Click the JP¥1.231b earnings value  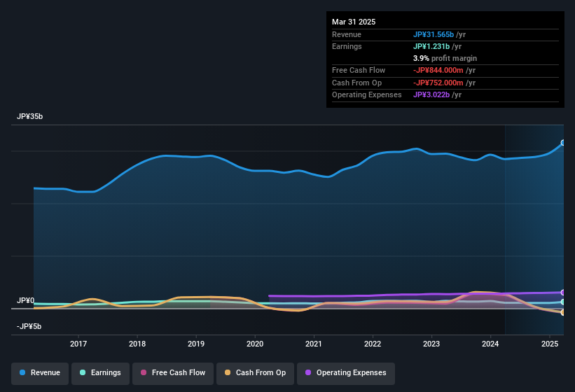(431, 46)
